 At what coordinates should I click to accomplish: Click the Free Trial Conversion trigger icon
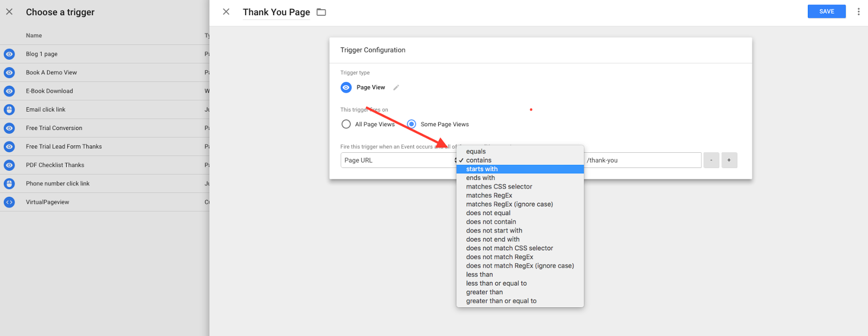pyautogui.click(x=9, y=128)
